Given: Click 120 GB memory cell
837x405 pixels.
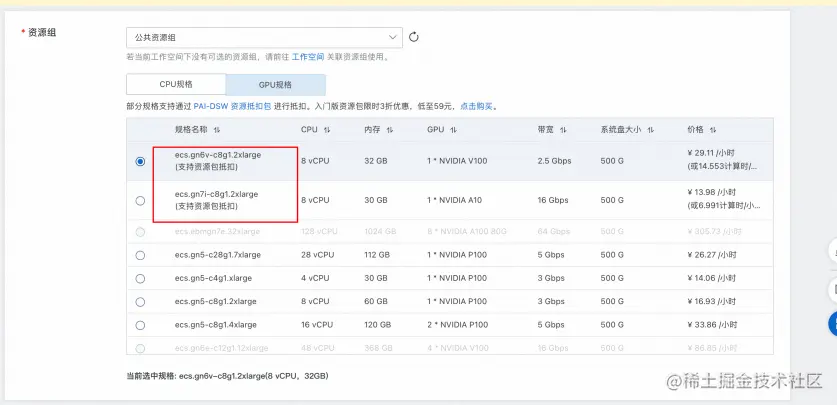Looking at the screenshot, I should 377,325.
